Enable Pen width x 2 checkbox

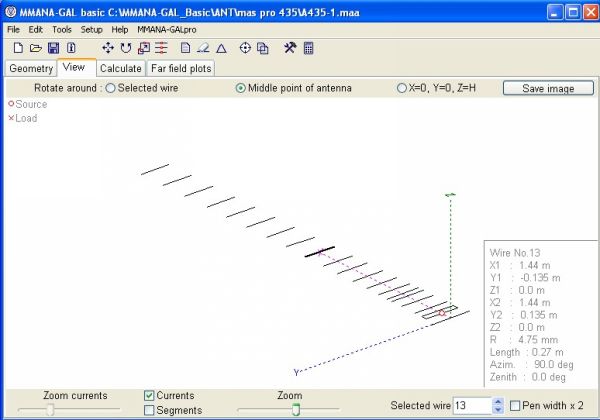[515, 405]
